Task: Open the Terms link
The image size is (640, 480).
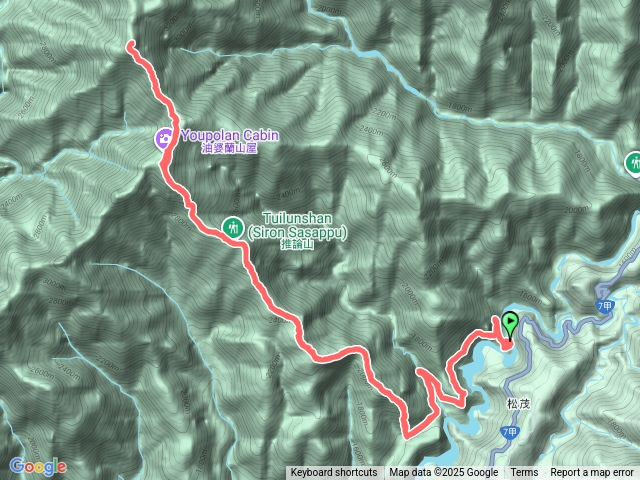Action: point(524,473)
